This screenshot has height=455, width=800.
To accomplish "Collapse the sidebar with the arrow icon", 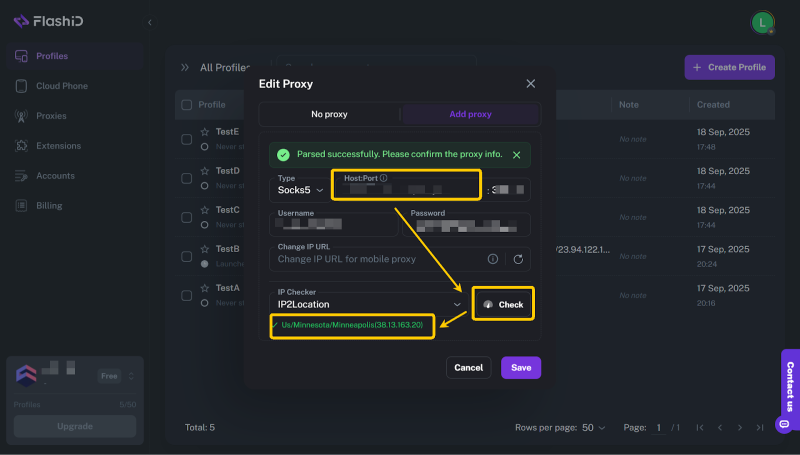I will (150, 22).
